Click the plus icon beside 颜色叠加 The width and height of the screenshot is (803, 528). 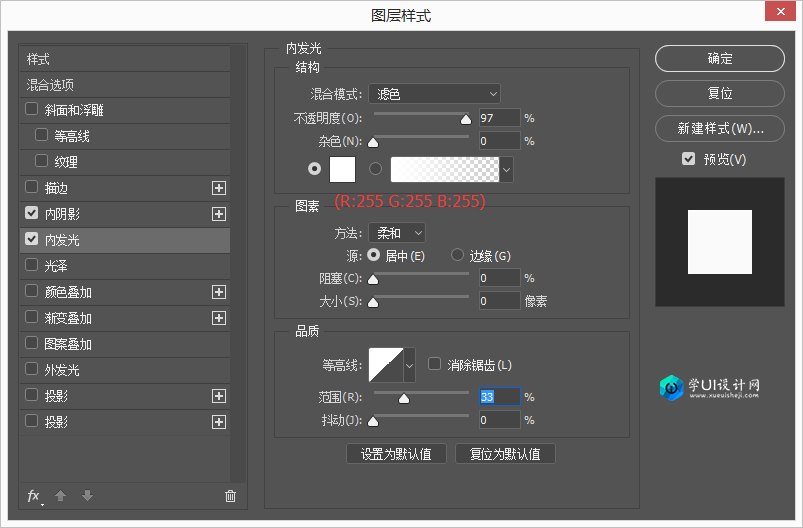coord(219,292)
